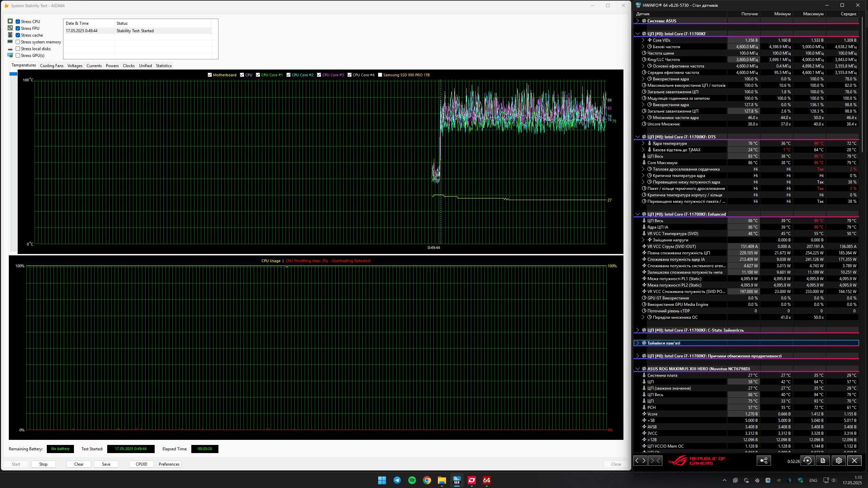The image size is (868, 488).
Task: Open the Windows Start menu
Action: (x=382, y=480)
